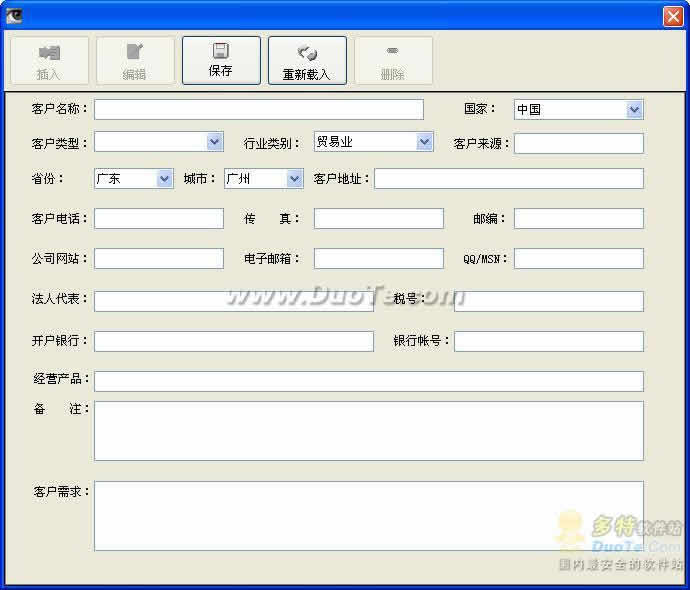Viewport: 690px width, 590px height.
Task: Click the customer source (客户来源) input field
Action: (x=579, y=143)
